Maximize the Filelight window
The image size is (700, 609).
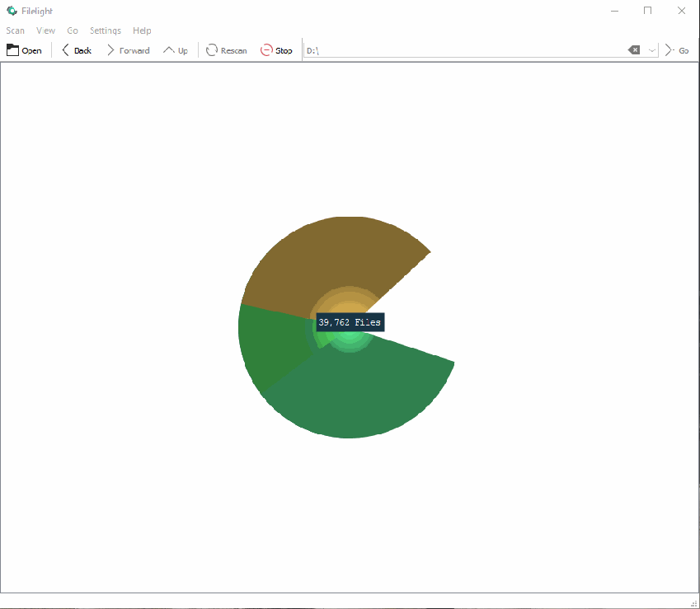coord(647,11)
